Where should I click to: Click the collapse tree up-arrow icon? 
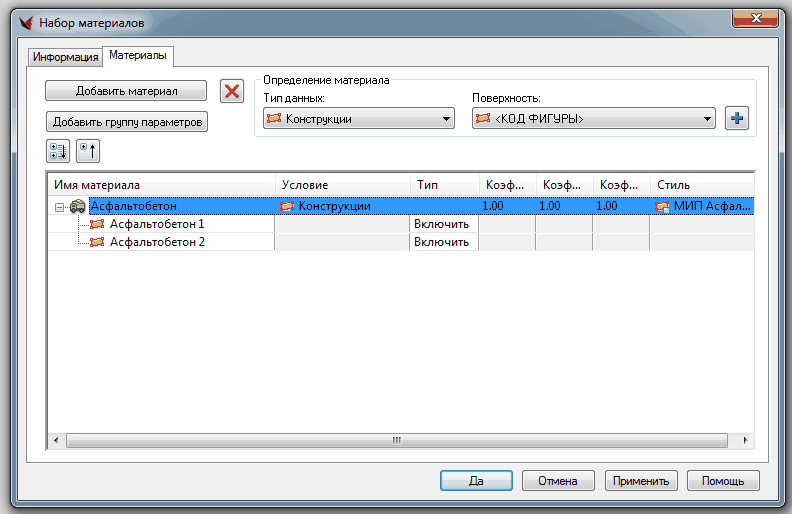tap(88, 152)
